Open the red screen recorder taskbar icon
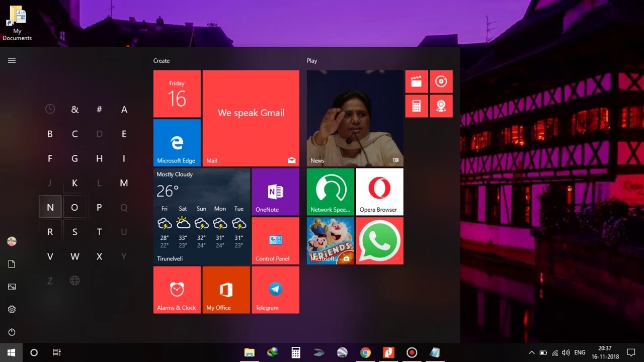The width and height of the screenshot is (644, 362). 412,352
